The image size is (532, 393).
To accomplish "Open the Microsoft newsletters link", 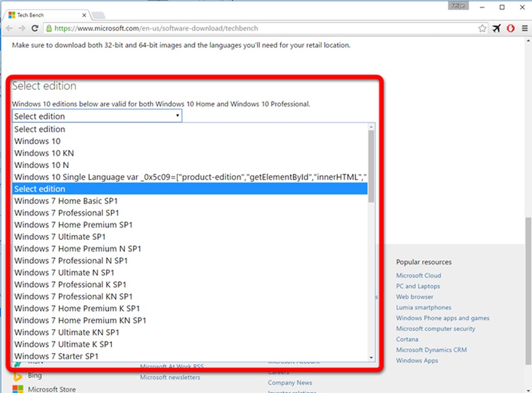I will 170,377.
